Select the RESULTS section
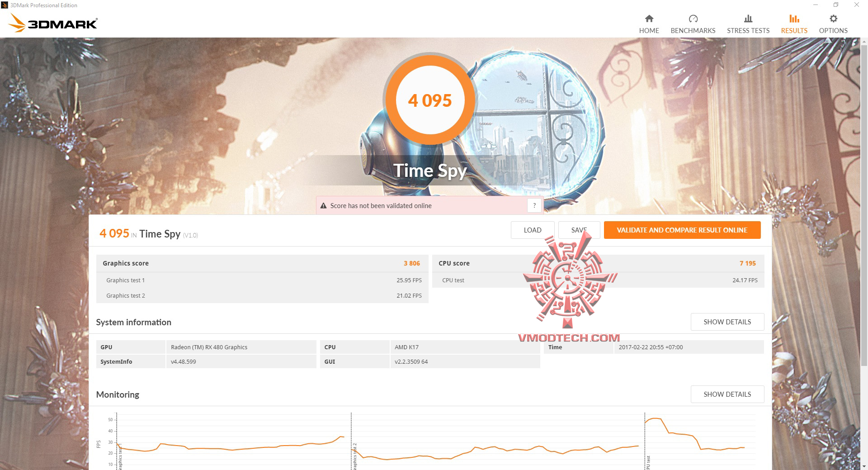The width and height of the screenshot is (868, 470). point(794,24)
